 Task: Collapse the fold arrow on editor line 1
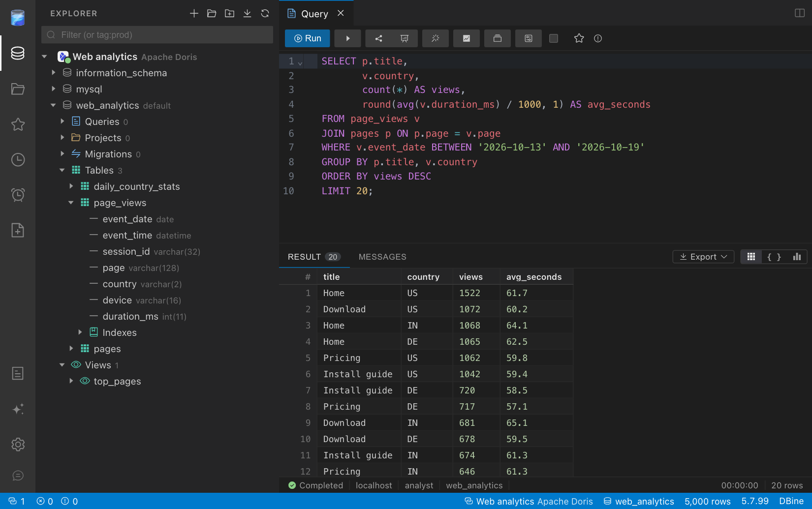300,62
